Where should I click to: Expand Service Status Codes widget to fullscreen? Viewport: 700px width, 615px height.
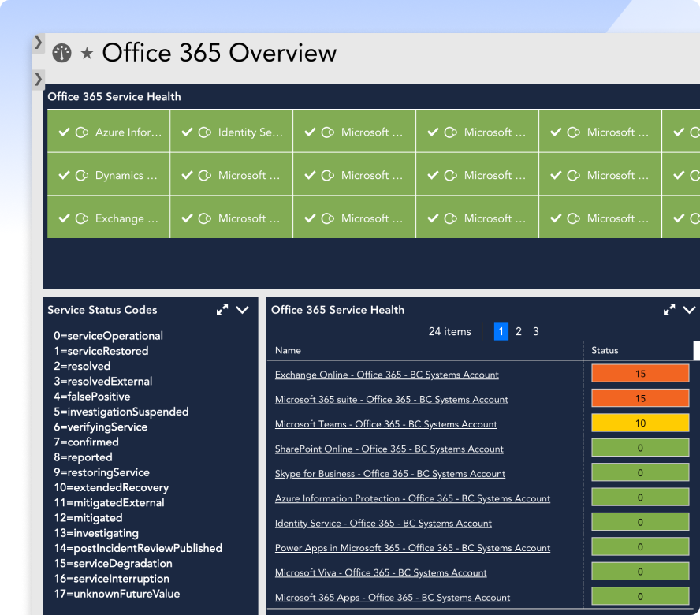(x=222, y=310)
